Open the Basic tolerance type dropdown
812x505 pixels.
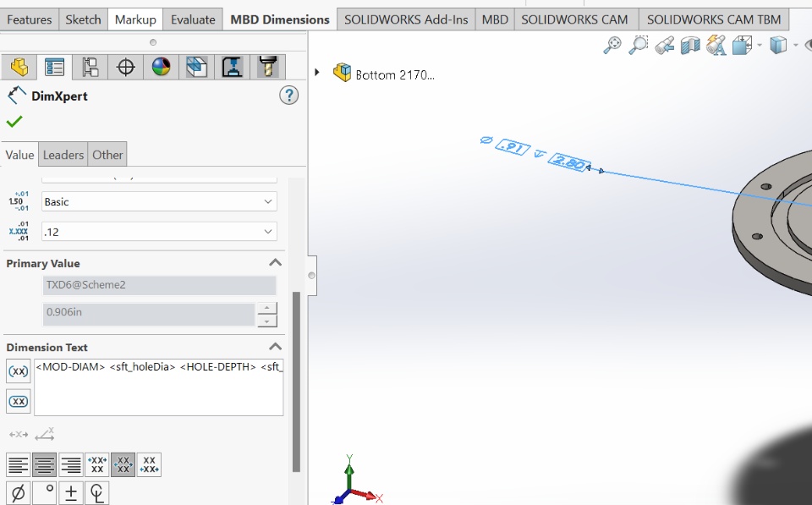tap(159, 201)
